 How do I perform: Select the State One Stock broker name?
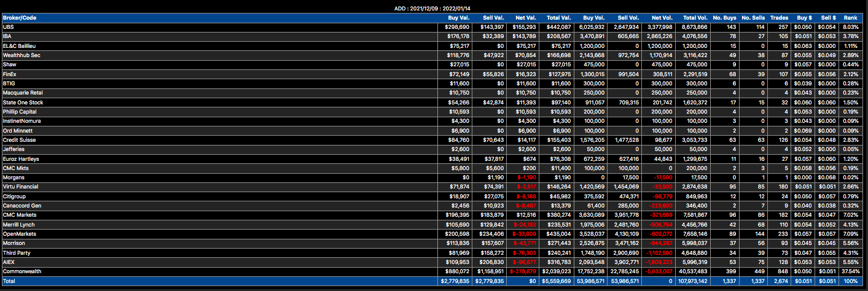click(x=23, y=102)
